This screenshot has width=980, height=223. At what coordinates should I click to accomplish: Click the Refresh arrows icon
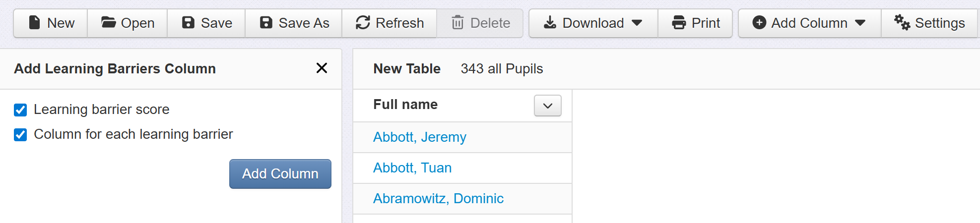pos(363,23)
